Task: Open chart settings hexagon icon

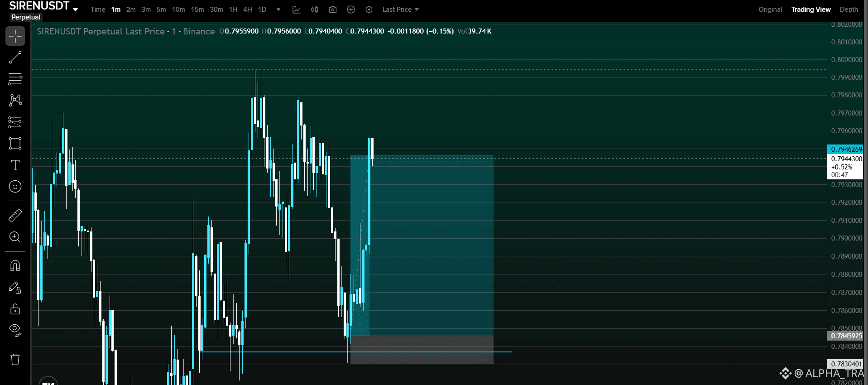Action: click(x=369, y=10)
